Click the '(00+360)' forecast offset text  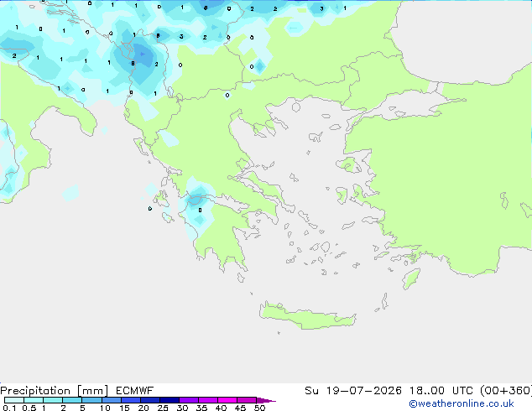[x=506, y=391]
